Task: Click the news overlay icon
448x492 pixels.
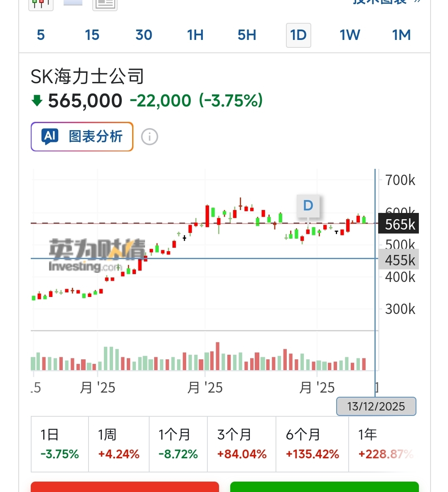Action: tap(105, 4)
